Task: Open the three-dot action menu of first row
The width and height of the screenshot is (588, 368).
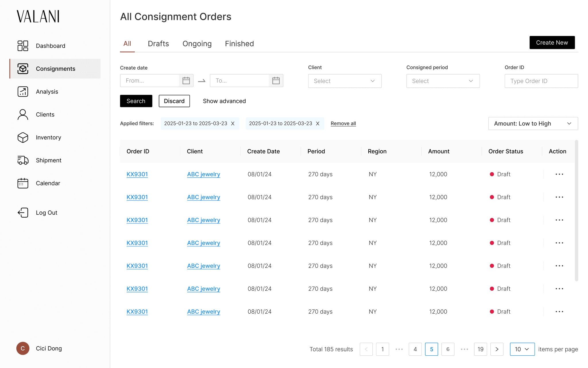Action: 559,174
